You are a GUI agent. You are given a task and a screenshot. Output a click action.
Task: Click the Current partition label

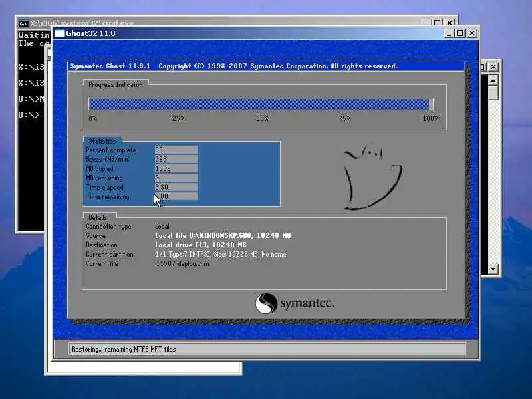[x=110, y=254]
